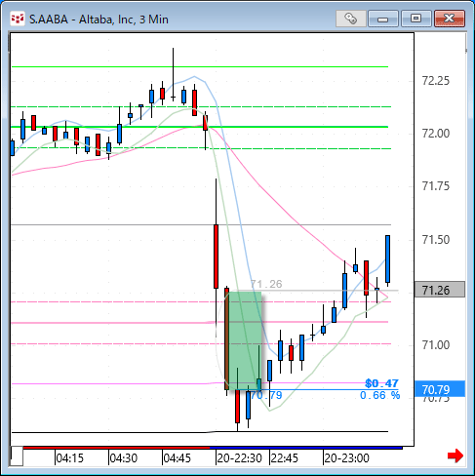Image resolution: width=475 pixels, height=476 pixels.
Task: Minimize the S.AABA chart window
Action: [x=383, y=19]
